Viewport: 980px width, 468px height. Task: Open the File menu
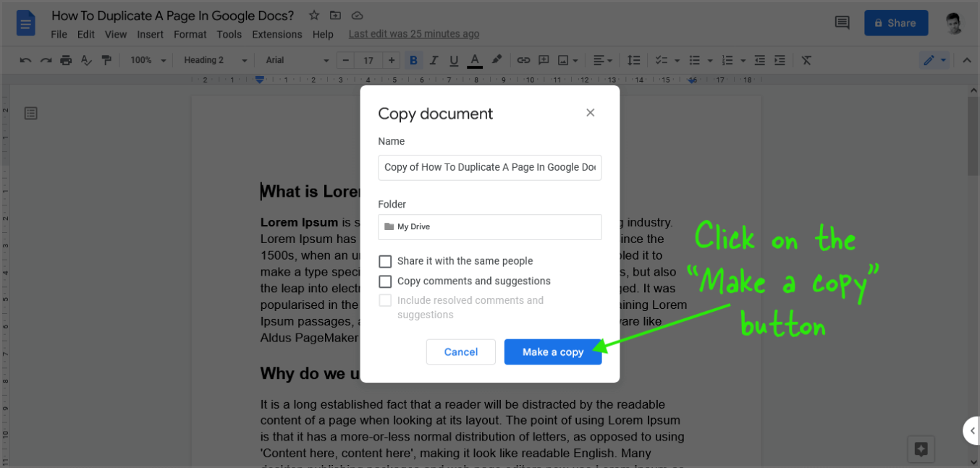(x=59, y=34)
